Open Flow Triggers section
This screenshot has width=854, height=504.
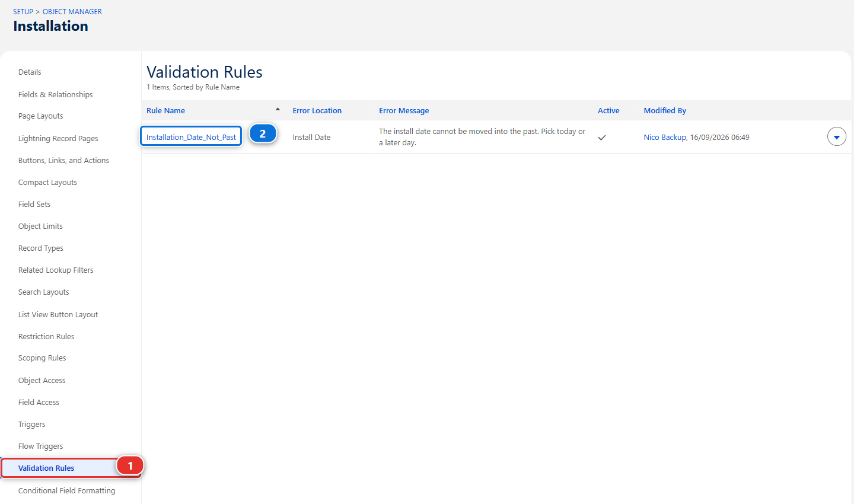(40, 446)
